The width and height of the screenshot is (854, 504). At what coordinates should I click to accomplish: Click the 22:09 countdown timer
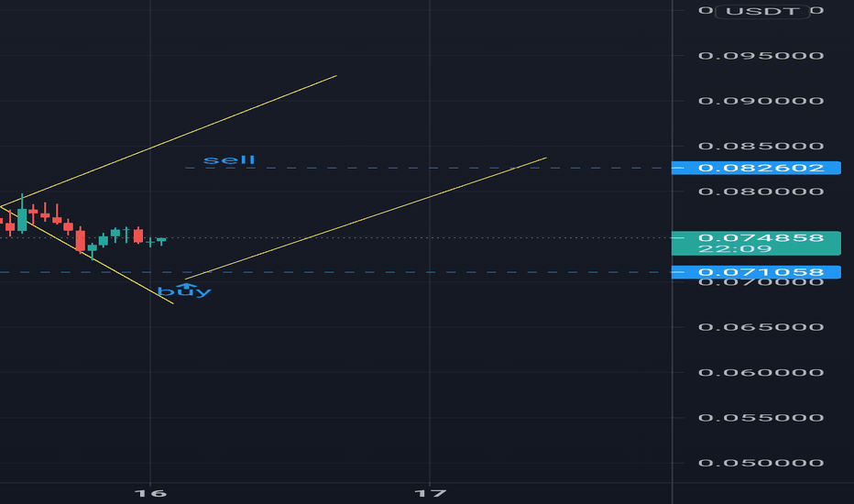pos(735,249)
